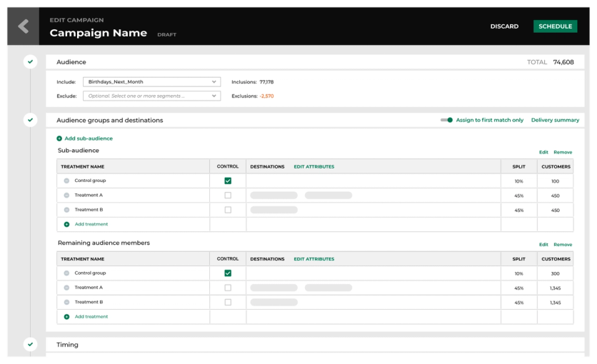This screenshot has height=364, width=597.
Task: Click plus icon for Sub-audience Add treatment
Action: (x=66, y=224)
